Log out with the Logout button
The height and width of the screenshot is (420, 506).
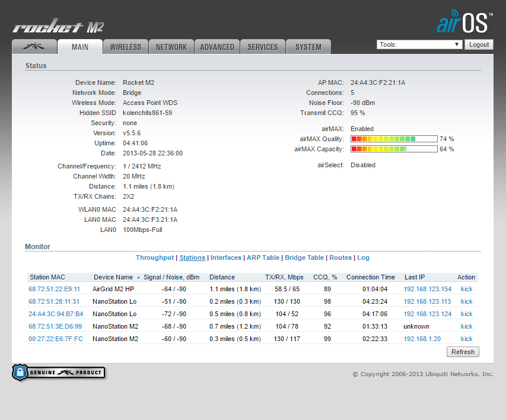click(x=479, y=44)
